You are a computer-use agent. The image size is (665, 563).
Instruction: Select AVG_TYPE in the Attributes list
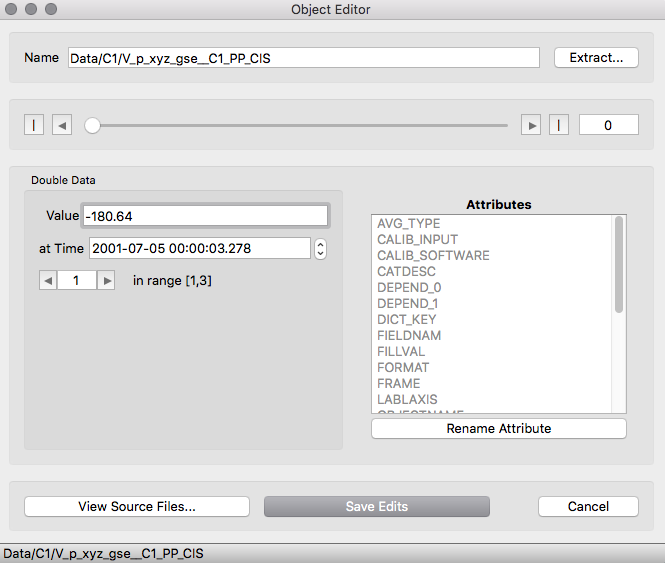(x=408, y=223)
